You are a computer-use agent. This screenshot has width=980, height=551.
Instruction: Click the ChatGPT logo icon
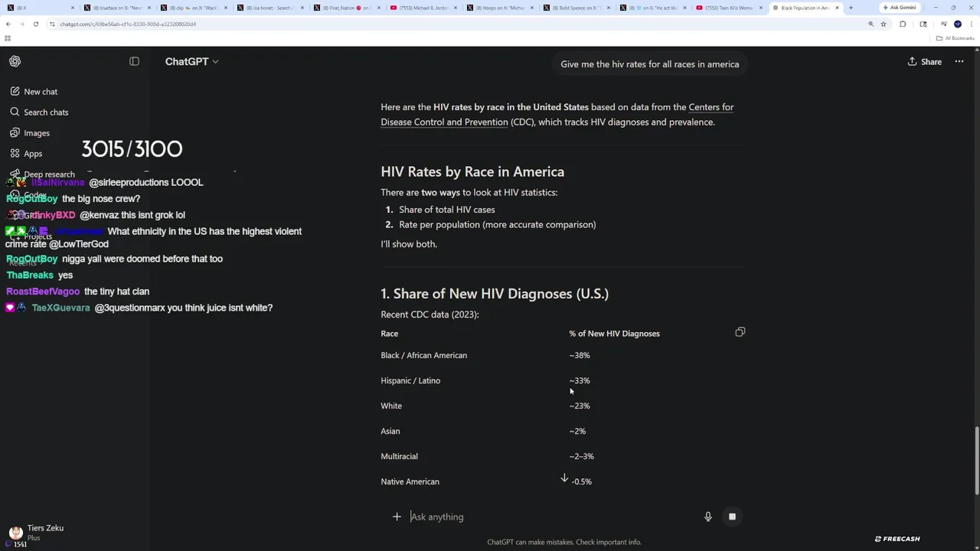pyautogui.click(x=15, y=61)
